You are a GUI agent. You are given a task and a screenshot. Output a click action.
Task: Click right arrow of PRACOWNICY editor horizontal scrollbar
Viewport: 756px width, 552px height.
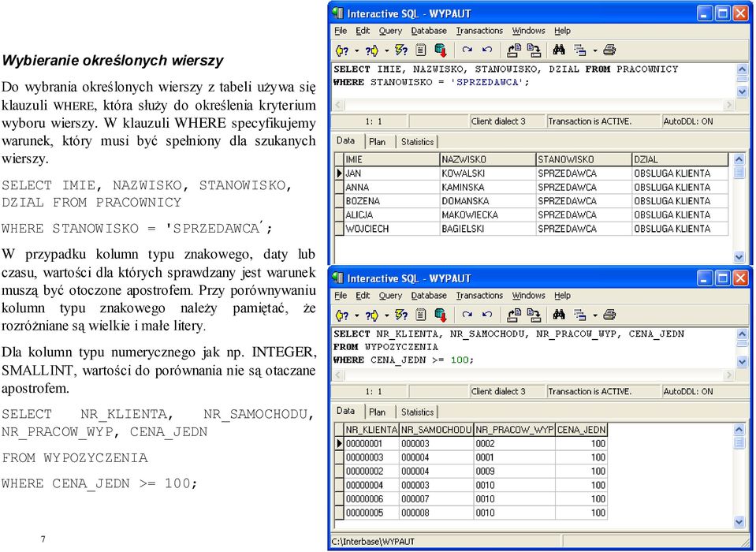coord(728,105)
